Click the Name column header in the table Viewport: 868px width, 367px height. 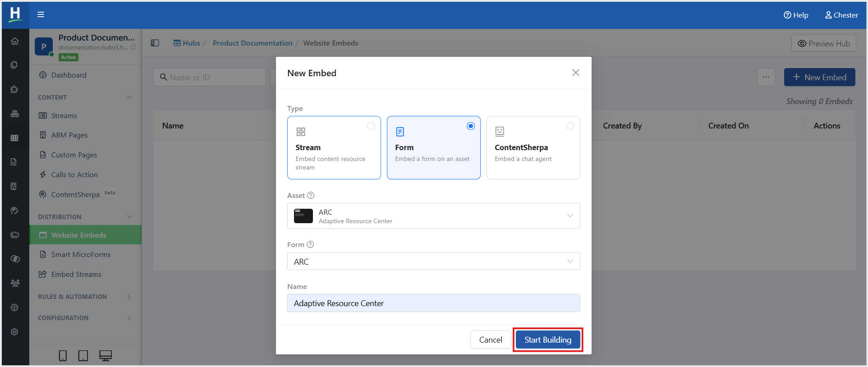coord(173,126)
